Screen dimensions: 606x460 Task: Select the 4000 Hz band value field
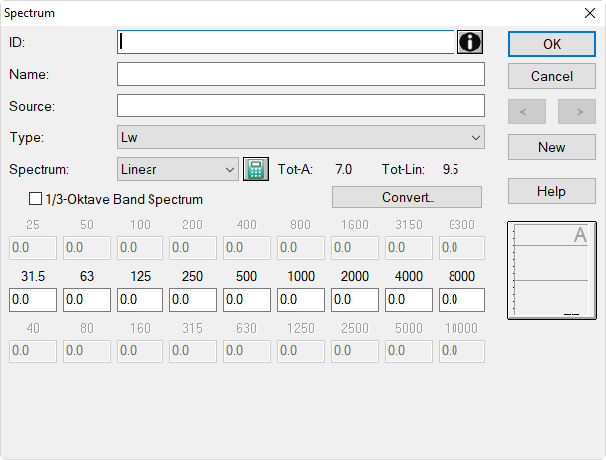409,300
